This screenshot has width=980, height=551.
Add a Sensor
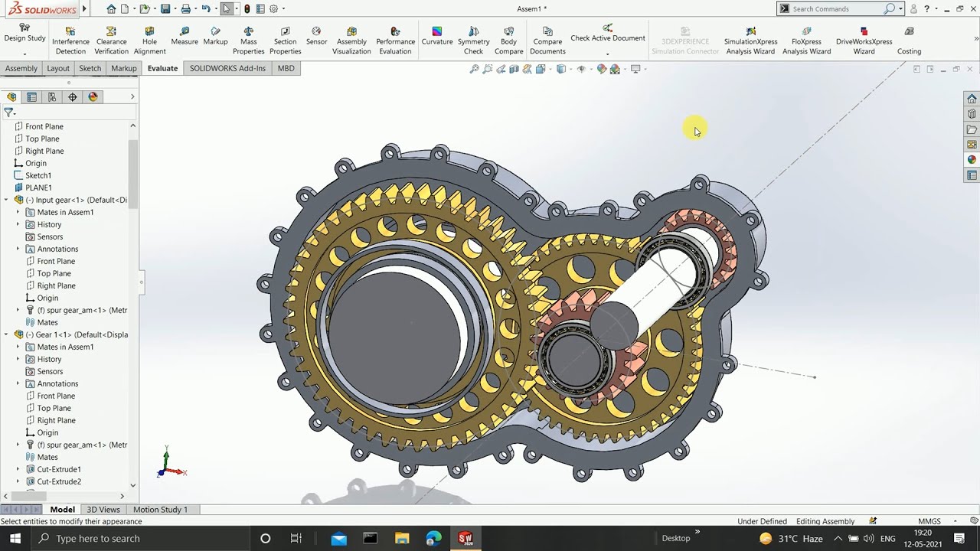pyautogui.click(x=316, y=36)
